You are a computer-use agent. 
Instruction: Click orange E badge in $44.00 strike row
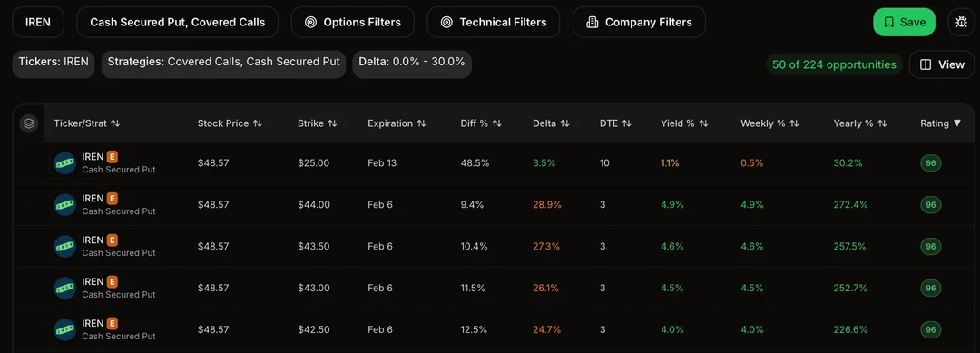113,199
